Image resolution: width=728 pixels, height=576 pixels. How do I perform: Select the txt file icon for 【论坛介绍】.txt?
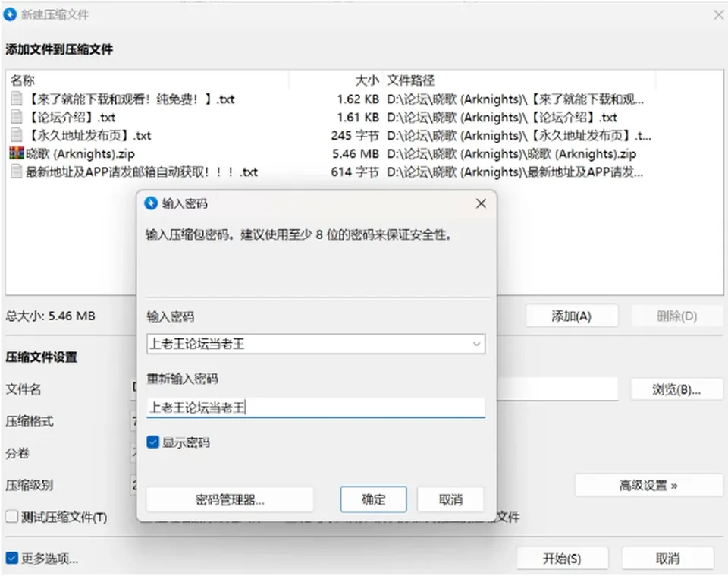[17, 117]
